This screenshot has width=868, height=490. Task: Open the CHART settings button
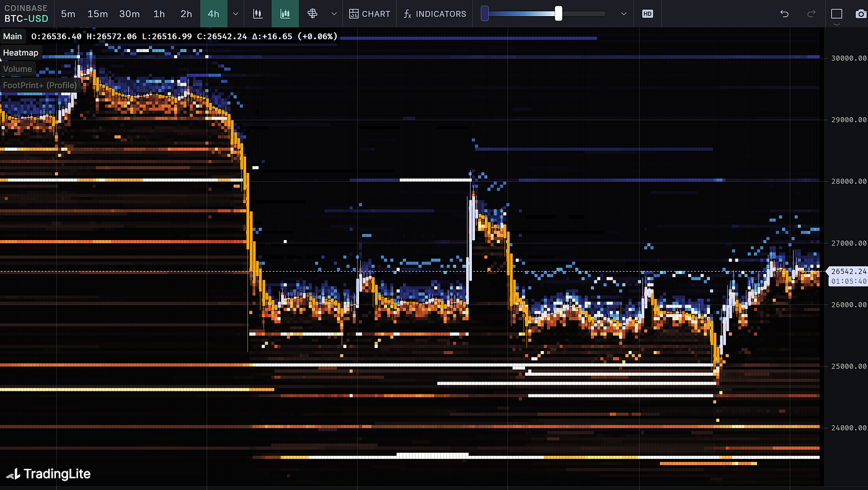click(370, 14)
